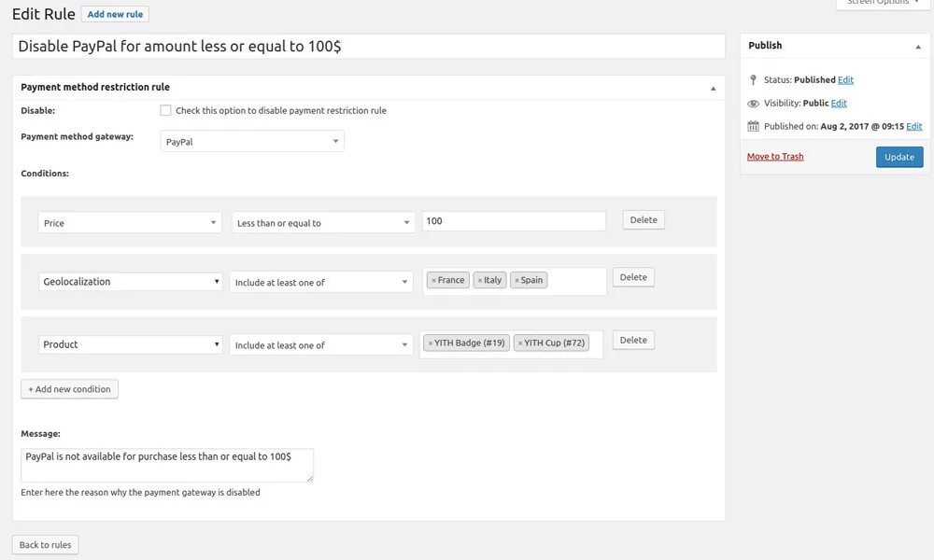Screen dimensions: 934x560
Task: Remove the France tag
Action: coord(433,280)
